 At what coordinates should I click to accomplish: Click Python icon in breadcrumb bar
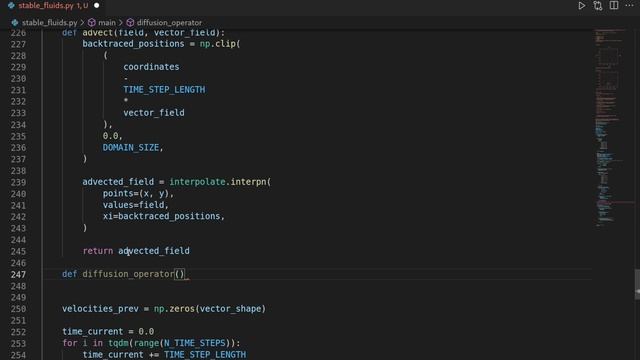[x=15, y=23]
